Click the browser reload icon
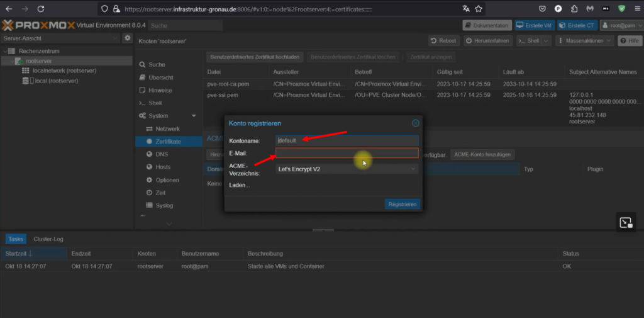The width and height of the screenshot is (644, 318). (x=41, y=9)
